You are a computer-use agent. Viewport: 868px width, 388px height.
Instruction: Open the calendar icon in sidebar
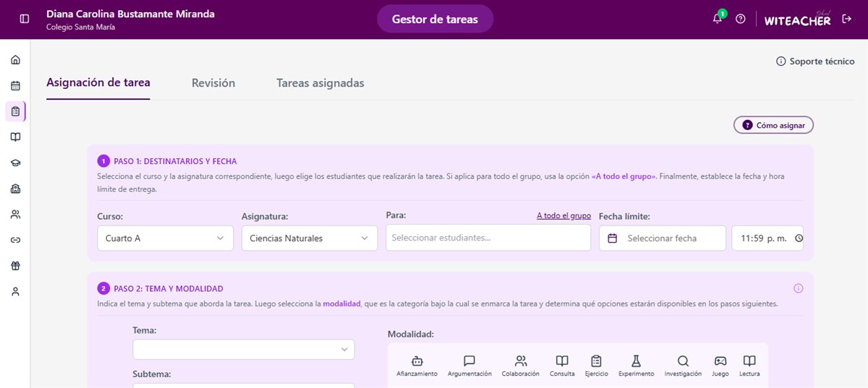click(x=15, y=86)
